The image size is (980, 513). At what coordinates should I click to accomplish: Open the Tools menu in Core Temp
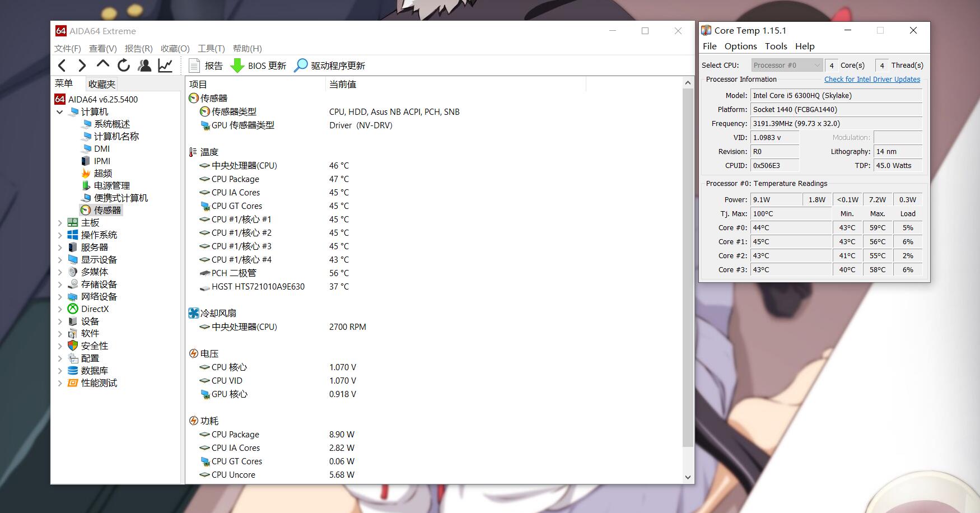tap(776, 46)
